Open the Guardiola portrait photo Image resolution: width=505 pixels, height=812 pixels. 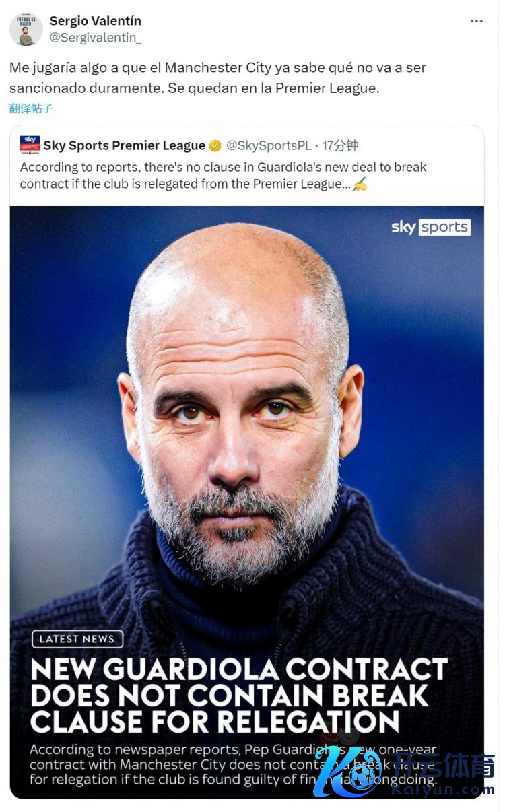246,417
